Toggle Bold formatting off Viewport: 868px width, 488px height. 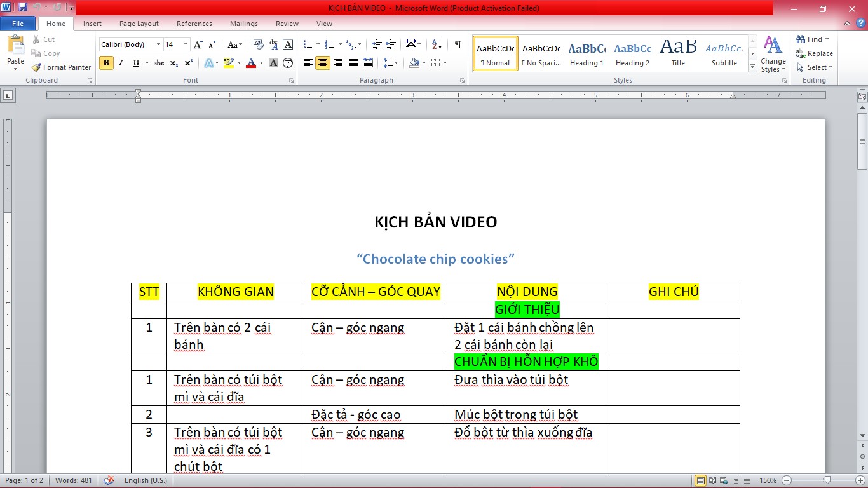[106, 63]
